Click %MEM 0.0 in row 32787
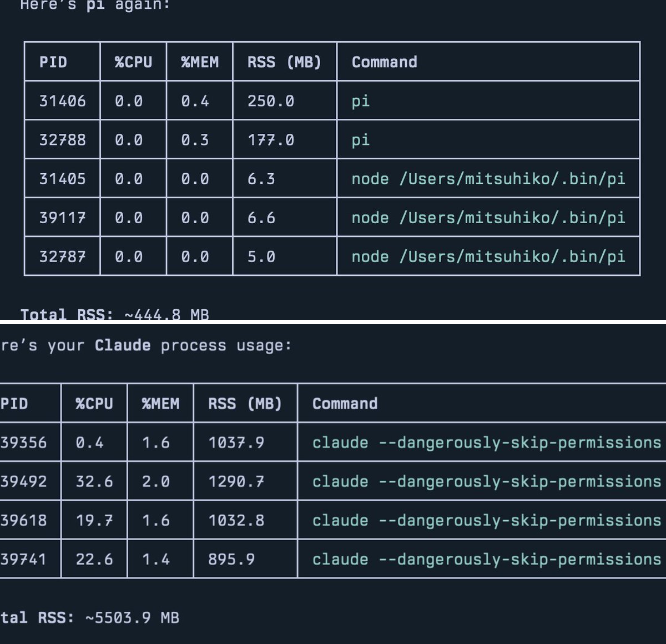Viewport: 666px width, 644px height. pyautogui.click(x=195, y=256)
